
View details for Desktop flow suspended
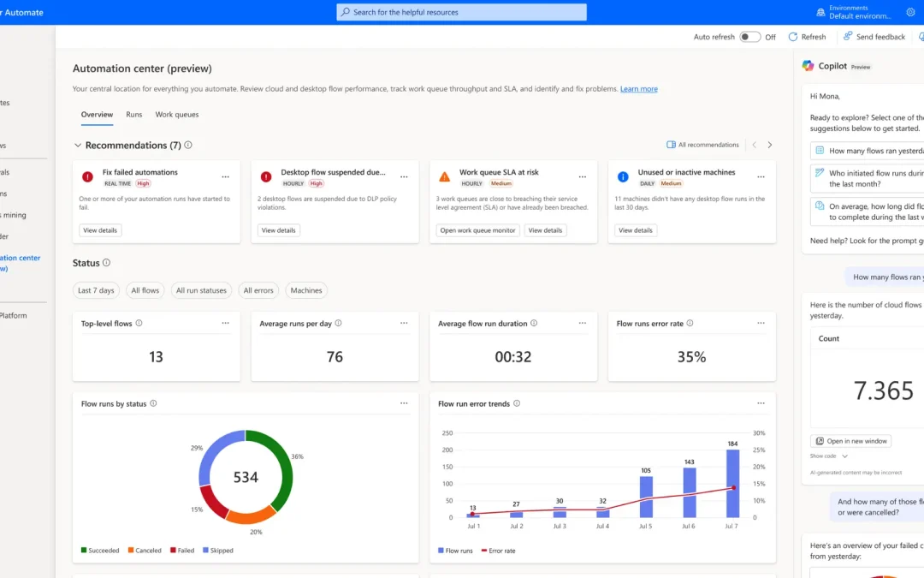point(279,230)
